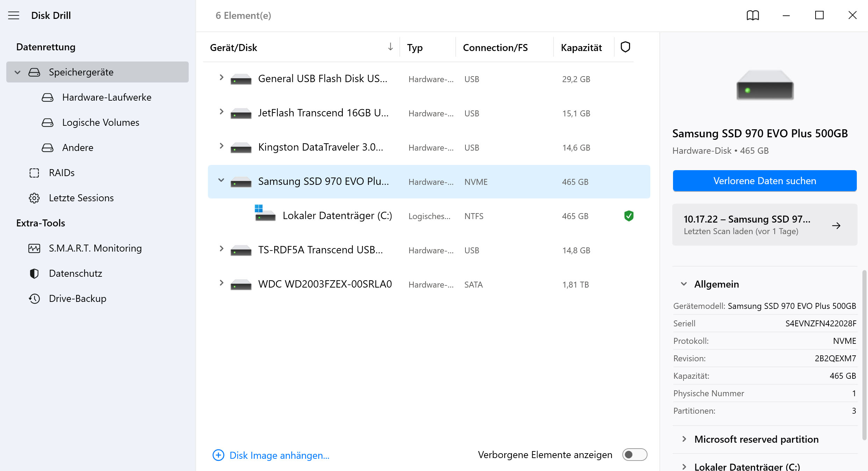Click the Datenschutz shield icon
The image size is (868, 471).
(x=34, y=274)
